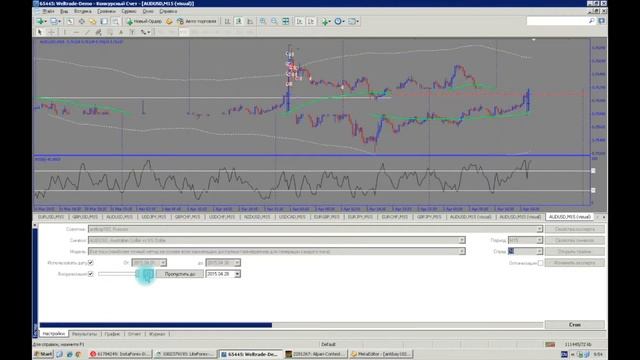This screenshot has width=640, height=360.
Task: Open the Indicators list green-plus icon
Action: (x=326, y=21)
